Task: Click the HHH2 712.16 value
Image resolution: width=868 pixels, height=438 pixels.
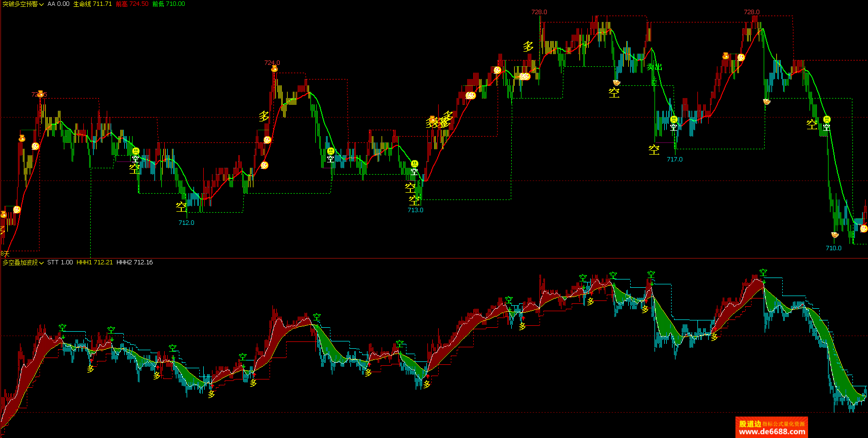Action: [x=135, y=262]
